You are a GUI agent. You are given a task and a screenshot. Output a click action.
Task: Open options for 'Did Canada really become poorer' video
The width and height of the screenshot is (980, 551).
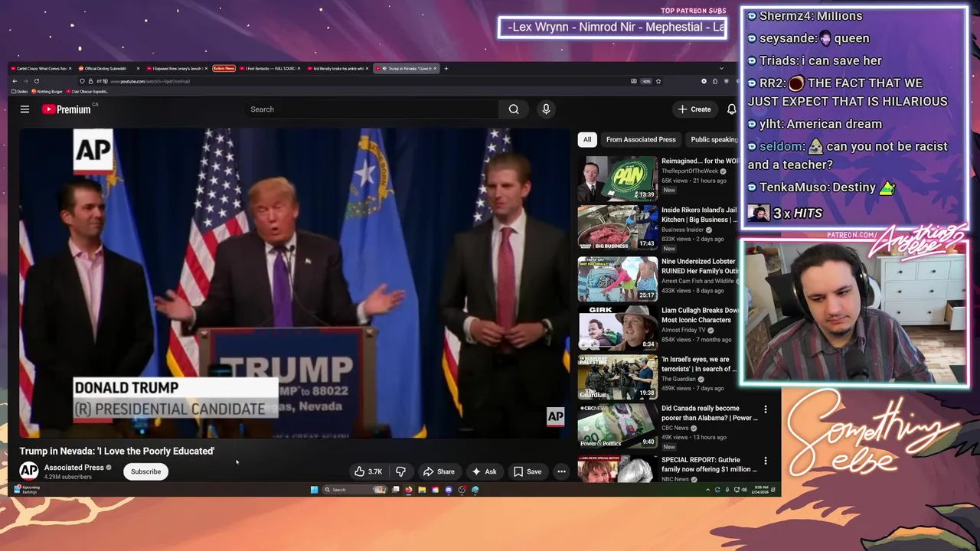(x=765, y=409)
